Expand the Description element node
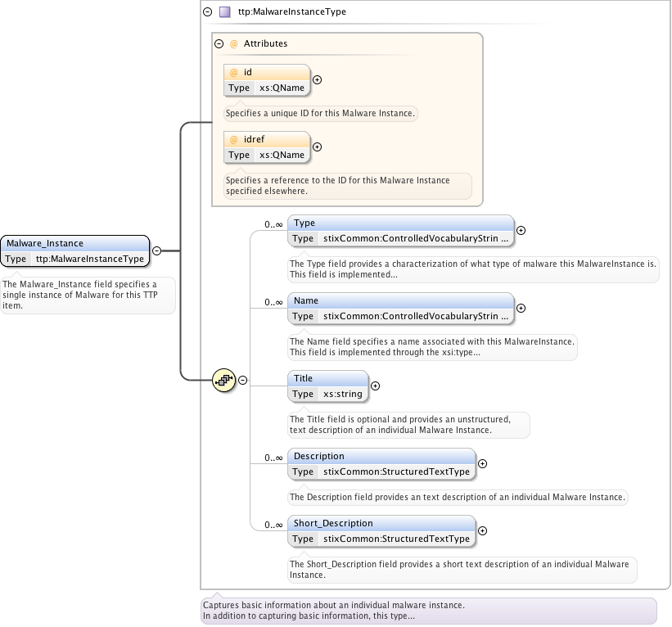Viewport: 672px width, 627px height. [482, 463]
